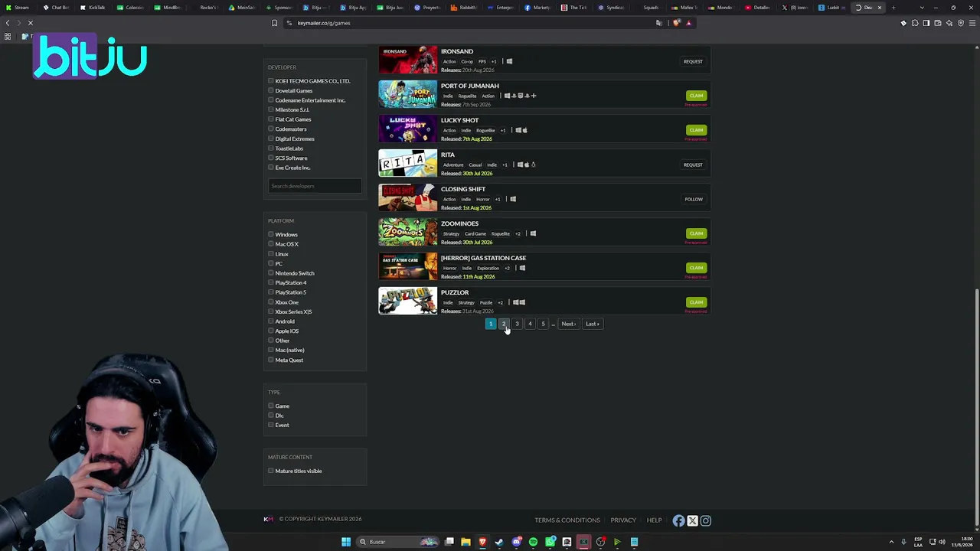Open the browser tab list dropdown arrow
Screen dimensions: 980x551
click(x=922, y=8)
